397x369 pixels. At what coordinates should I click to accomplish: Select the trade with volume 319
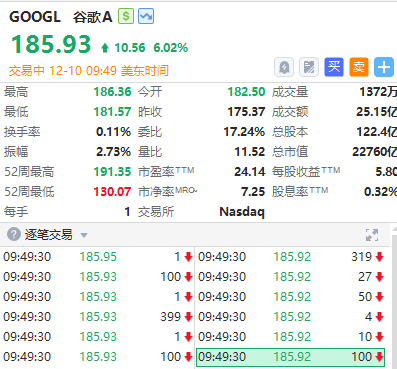coord(291,257)
